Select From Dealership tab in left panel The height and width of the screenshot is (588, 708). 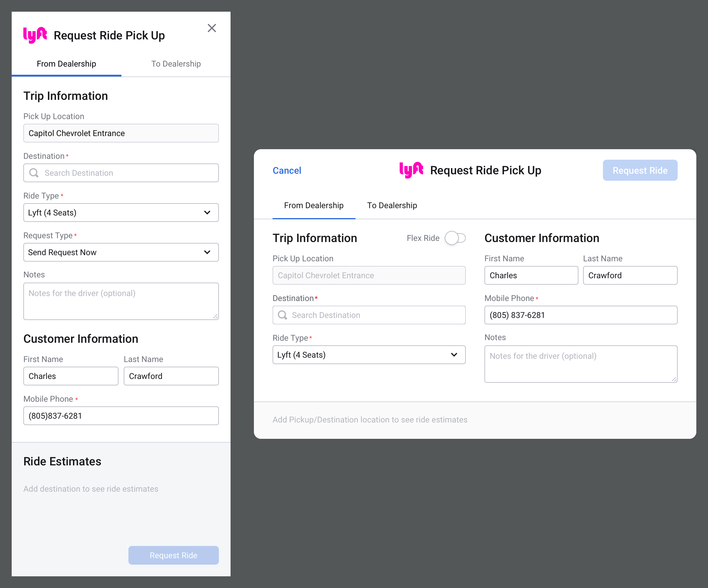[x=67, y=64]
